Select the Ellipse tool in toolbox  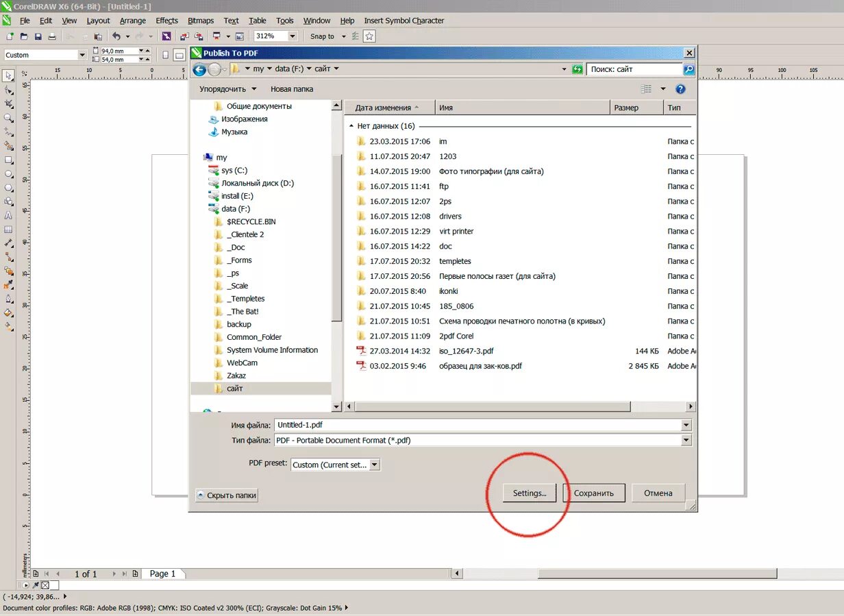click(x=8, y=174)
